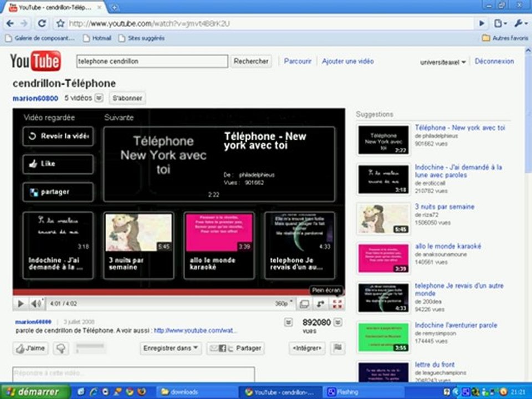This screenshot has width=532, height=399.
Task: Open suggestion Indochine - J'ai demandé à la lune
Action: click(458, 171)
